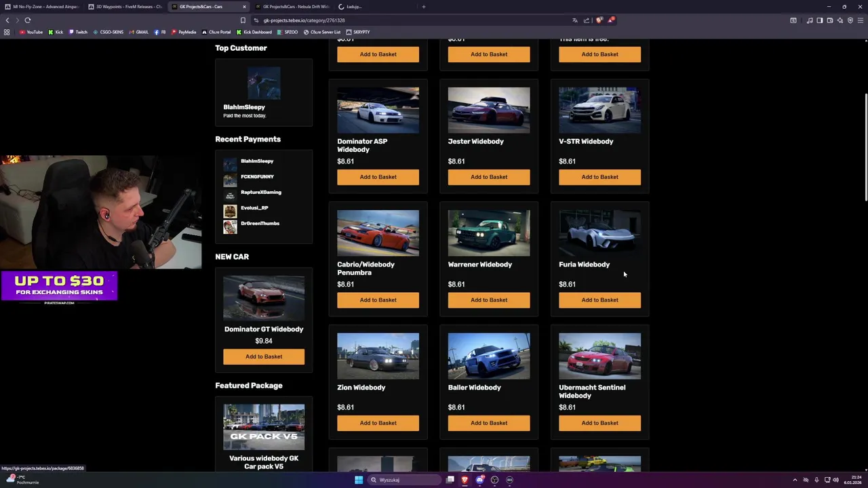868x488 pixels.
Task: Click the share page icon in address bar
Action: coord(587,20)
